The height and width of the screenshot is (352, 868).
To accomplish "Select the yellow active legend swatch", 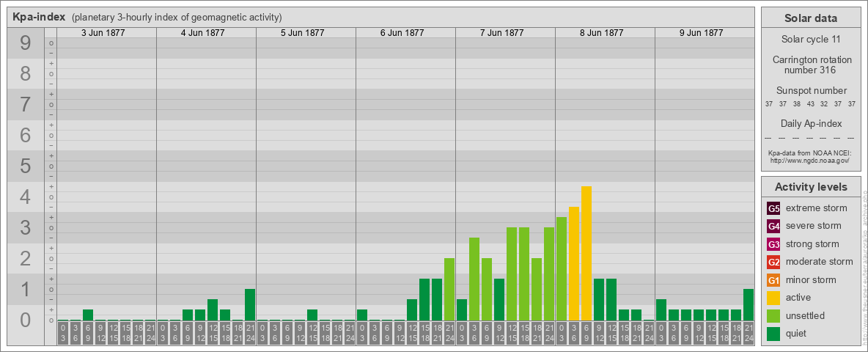I will coord(773,298).
